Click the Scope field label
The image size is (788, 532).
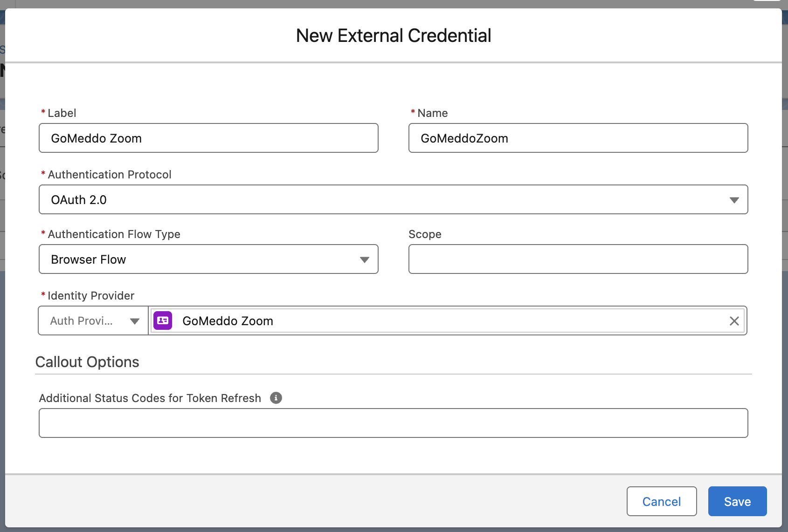click(x=424, y=234)
